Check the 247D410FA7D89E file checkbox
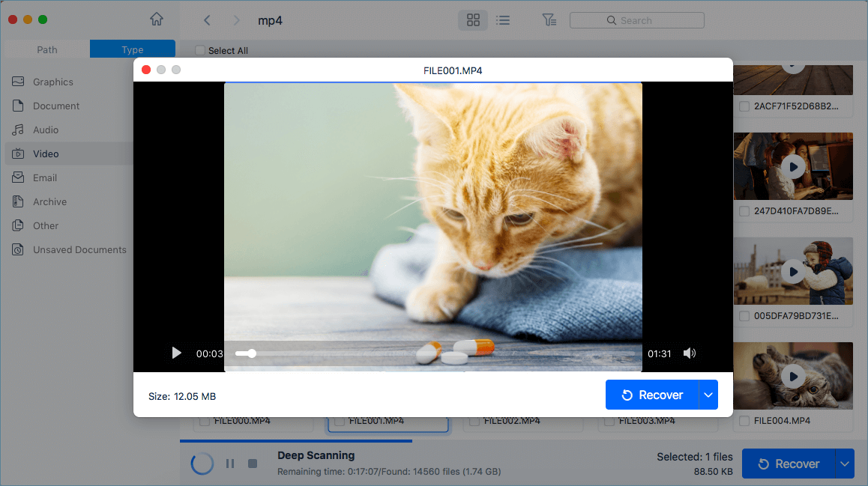Image resolution: width=868 pixels, height=486 pixels. point(744,210)
